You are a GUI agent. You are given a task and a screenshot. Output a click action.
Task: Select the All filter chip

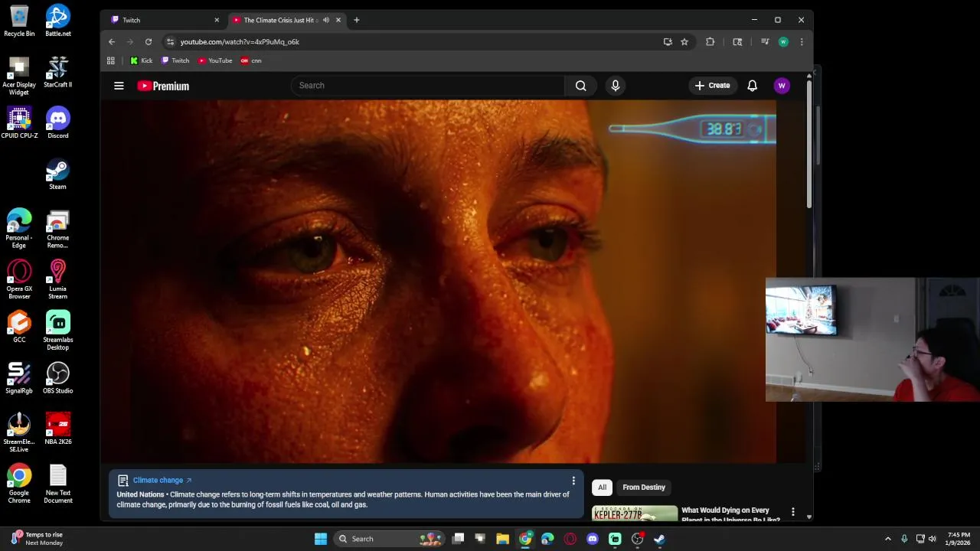click(603, 487)
